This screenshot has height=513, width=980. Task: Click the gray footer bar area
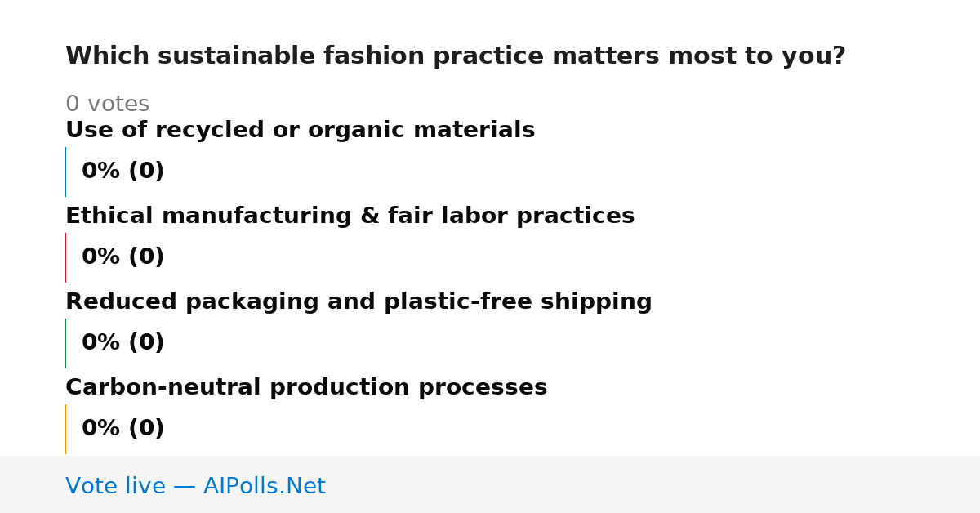(490, 484)
